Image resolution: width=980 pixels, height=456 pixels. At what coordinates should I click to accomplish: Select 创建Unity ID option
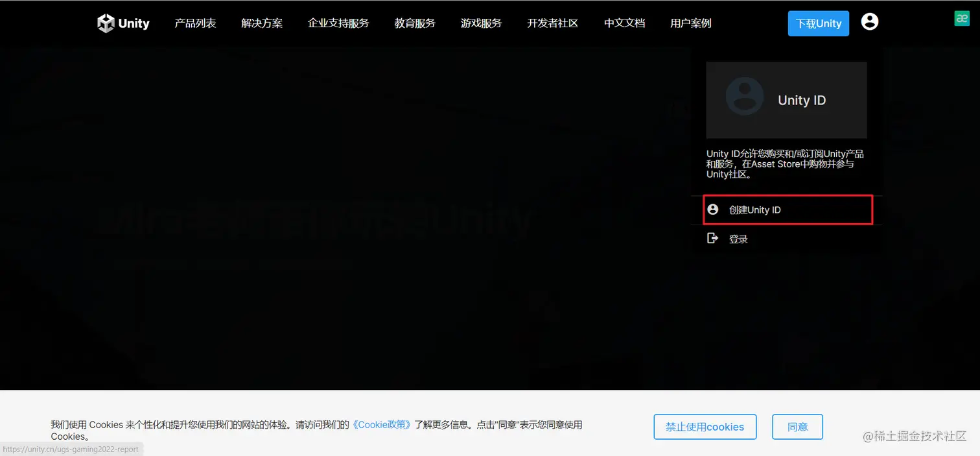click(788, 210)
